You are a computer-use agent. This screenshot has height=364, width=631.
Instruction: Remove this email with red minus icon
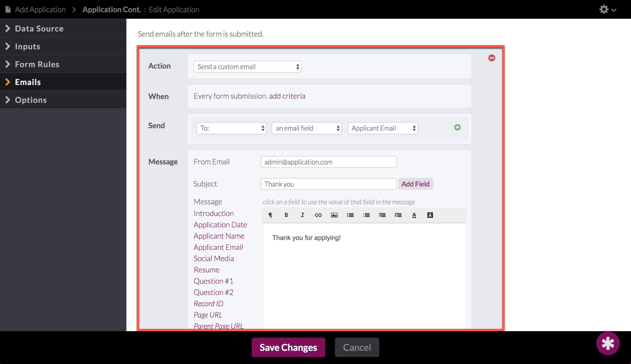pyautogui.click(x=491, y=58)
